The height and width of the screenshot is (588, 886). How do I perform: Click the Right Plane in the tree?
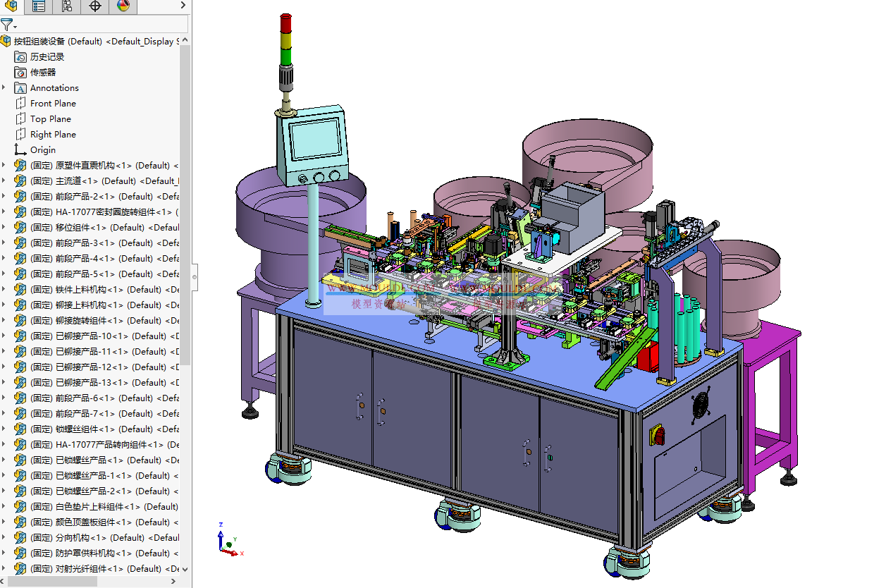pos(53,135)
